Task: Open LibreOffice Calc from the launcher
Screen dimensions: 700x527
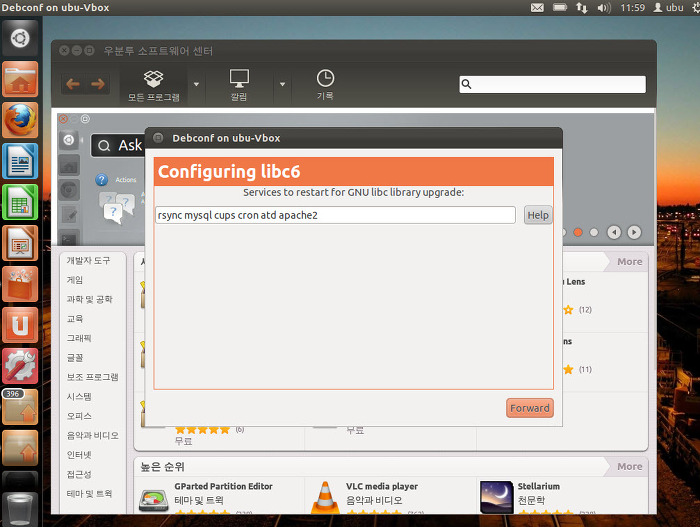Action: tap(20, 202)
